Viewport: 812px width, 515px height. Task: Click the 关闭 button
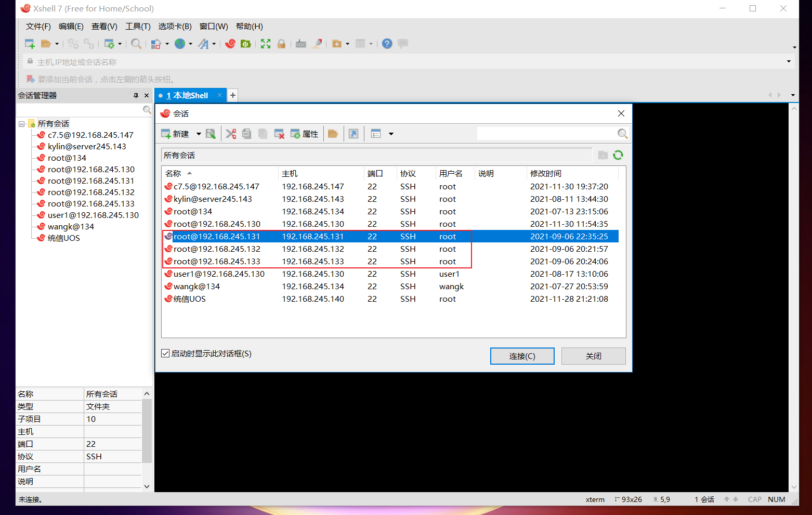pyautogui.click(x=594, y=356)
